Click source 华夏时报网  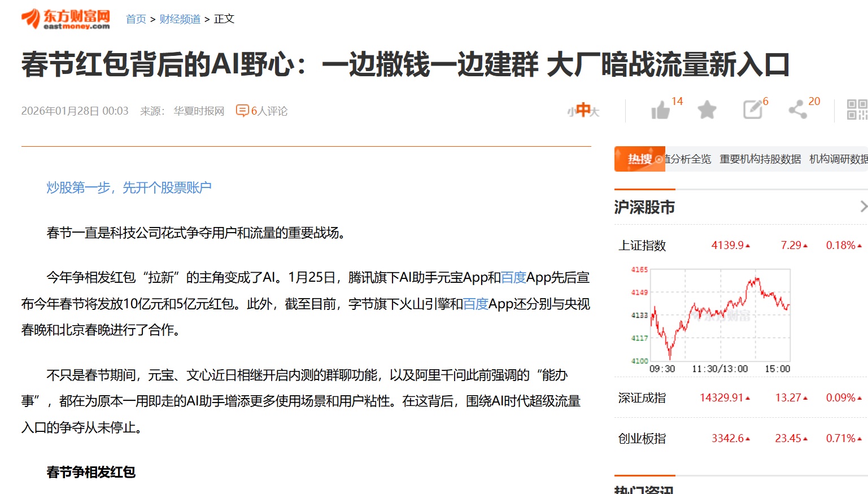[199, 111]
